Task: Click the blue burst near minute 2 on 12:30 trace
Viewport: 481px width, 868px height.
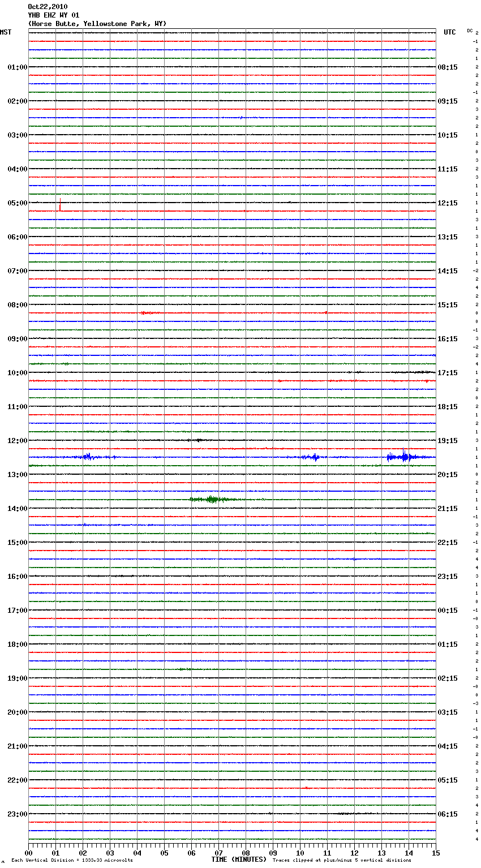Action: (x=88, y=457)
